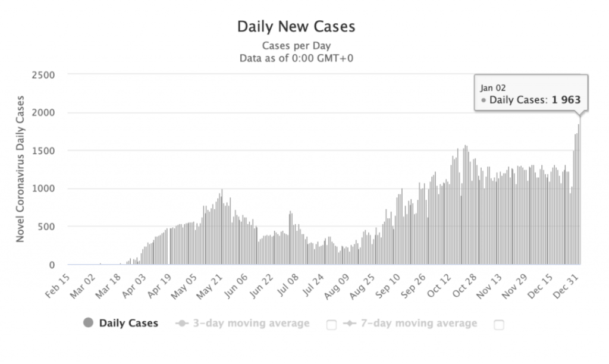This screenshot has height=364, width=609.
Task: Click the 2500 y-axis value label
Action: click(x=44, y=74)
